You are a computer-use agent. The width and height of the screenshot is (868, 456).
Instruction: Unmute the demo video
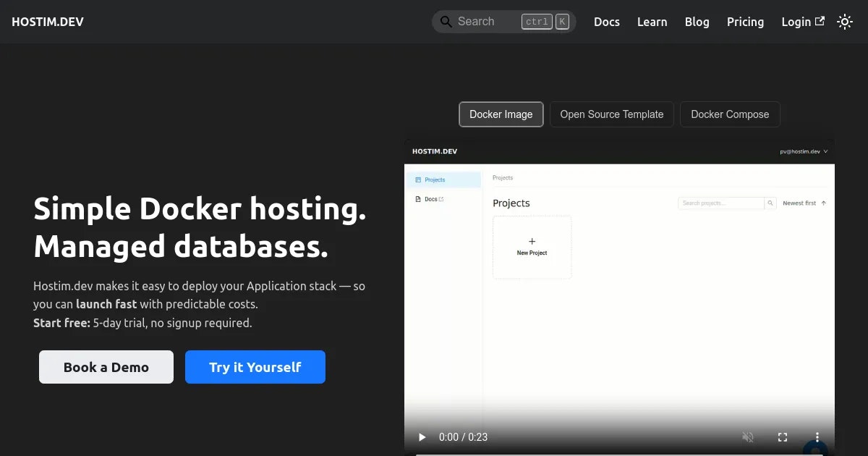pos(748,437)
